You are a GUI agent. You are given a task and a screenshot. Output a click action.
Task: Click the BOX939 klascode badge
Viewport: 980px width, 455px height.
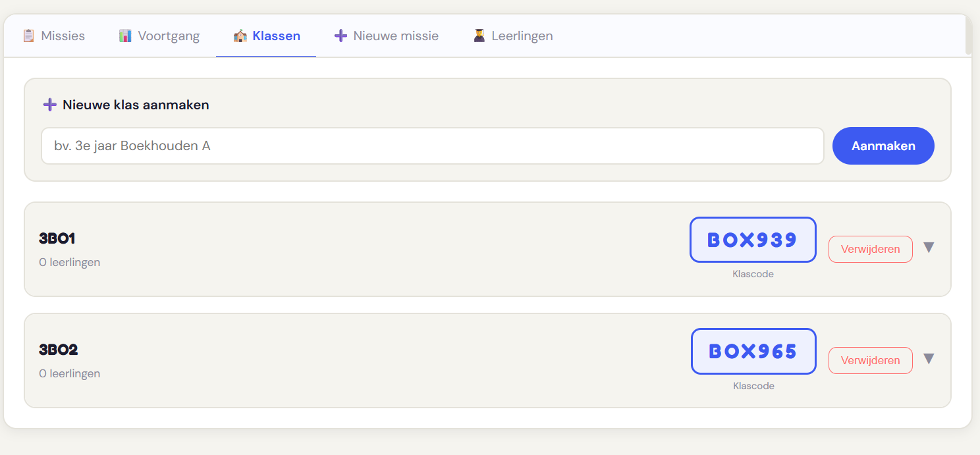click(753, 239)
